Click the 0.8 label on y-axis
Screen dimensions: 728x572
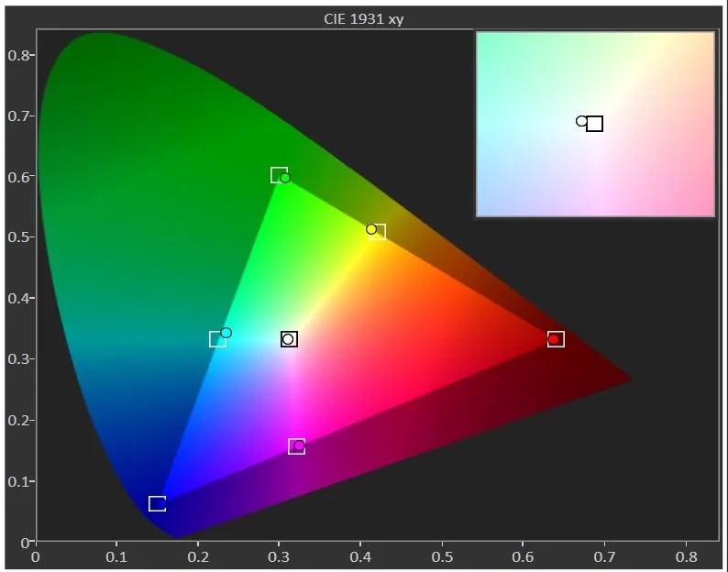pos(18,55)
